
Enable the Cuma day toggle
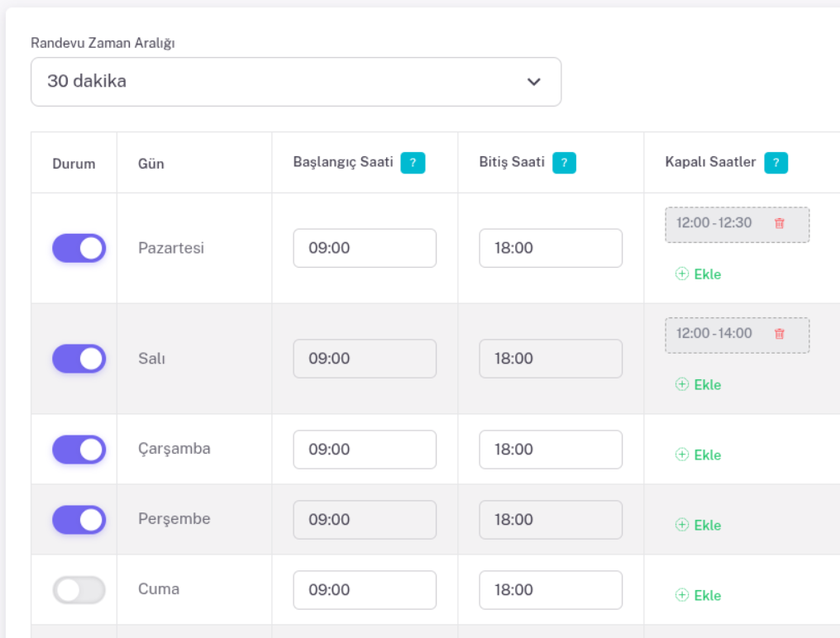pos(79,590)
